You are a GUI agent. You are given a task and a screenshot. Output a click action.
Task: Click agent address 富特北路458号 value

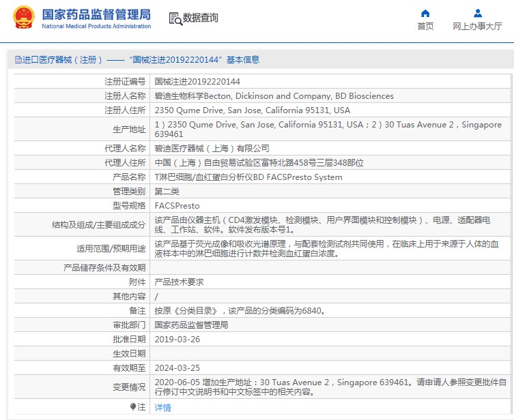[x=259, y=163]
